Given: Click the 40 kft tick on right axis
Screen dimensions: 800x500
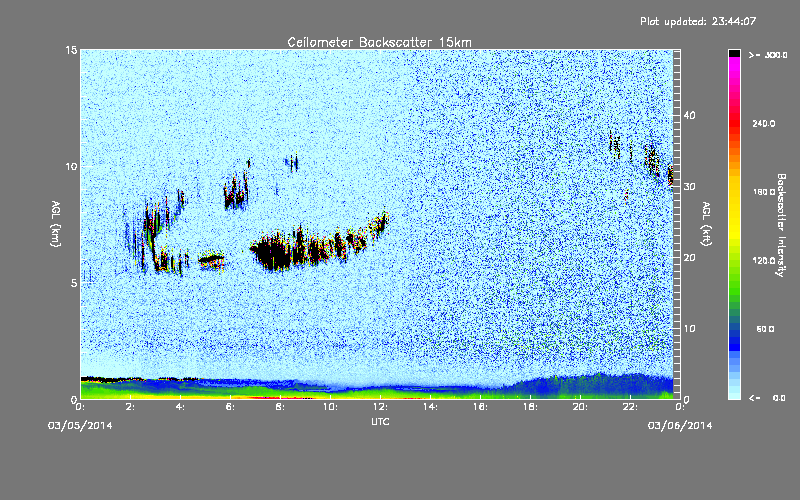Looking at the screenshot, I should 689,115.
